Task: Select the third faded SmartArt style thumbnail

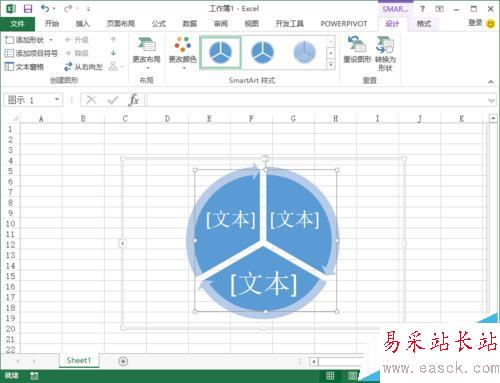Action: (x=304, y=53)
